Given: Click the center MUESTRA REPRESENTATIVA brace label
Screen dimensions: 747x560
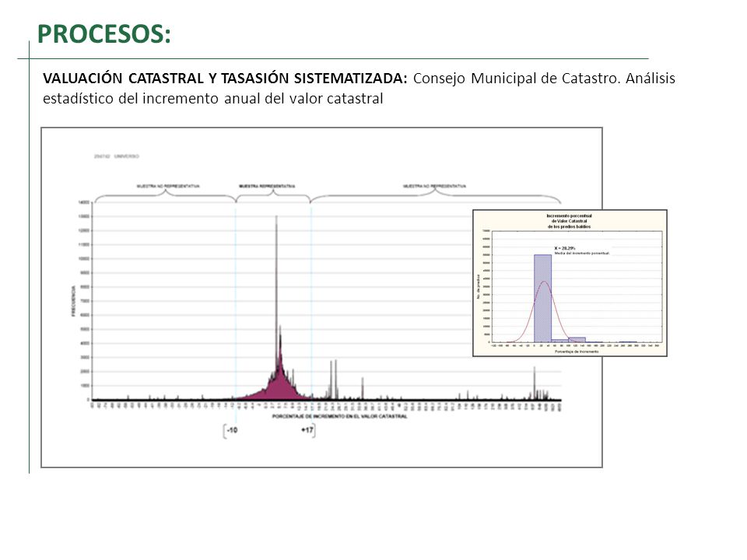Looking at the screenshot, I should 267,186.
